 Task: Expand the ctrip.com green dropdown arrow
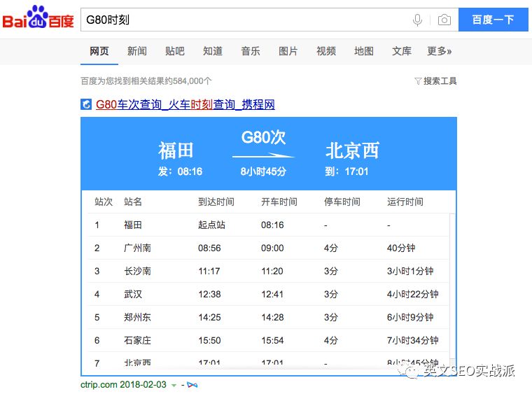coord(174,386)
